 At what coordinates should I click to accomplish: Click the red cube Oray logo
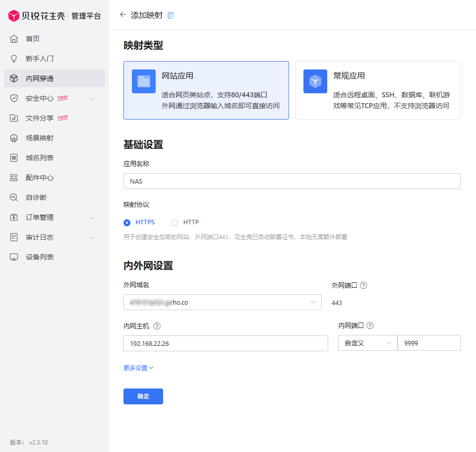tap(14, 16)
